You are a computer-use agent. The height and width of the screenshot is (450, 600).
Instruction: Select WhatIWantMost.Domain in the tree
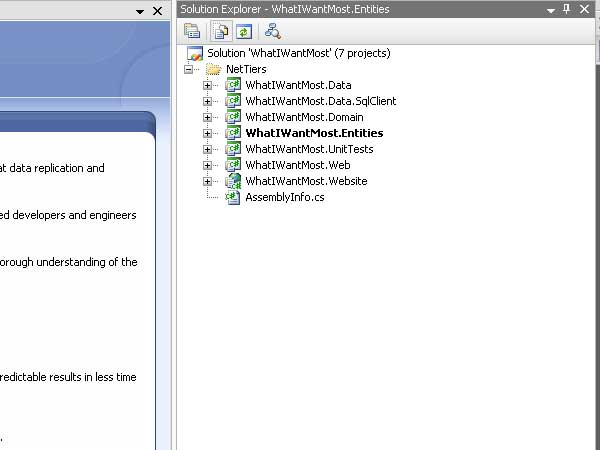pos(304,117)
